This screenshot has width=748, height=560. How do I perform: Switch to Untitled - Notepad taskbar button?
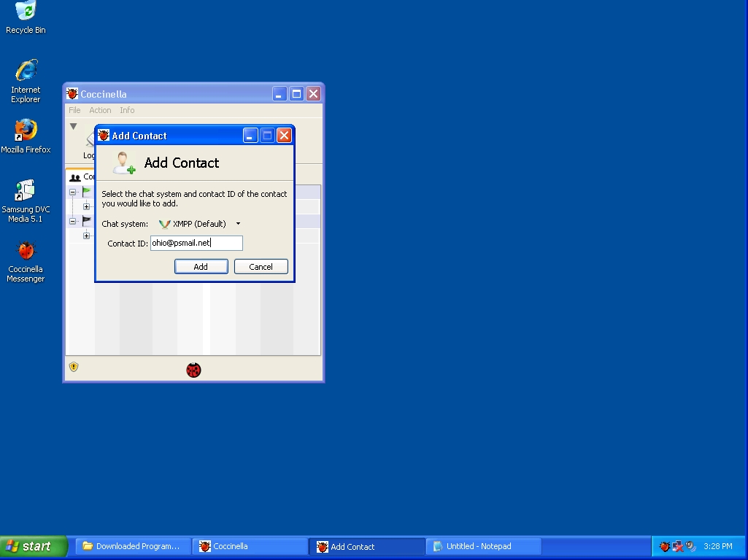pos(484,547)
